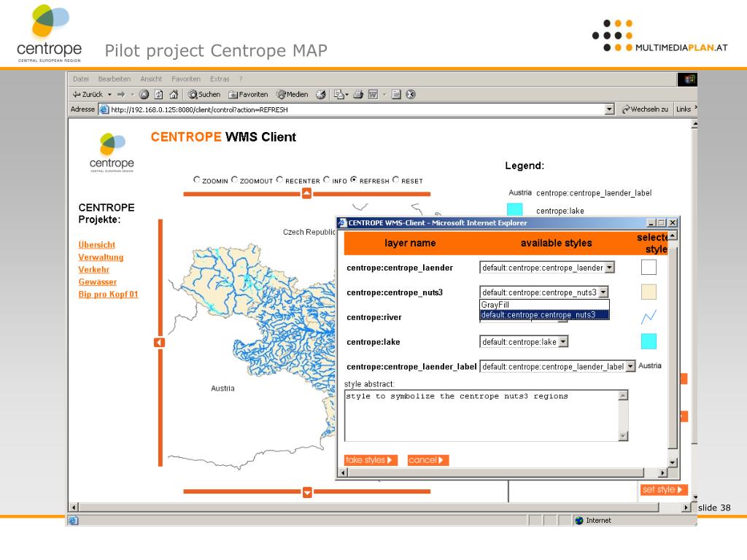Click the river line style icon
Viewport: 747px width, 560px height.
[649, 316]
